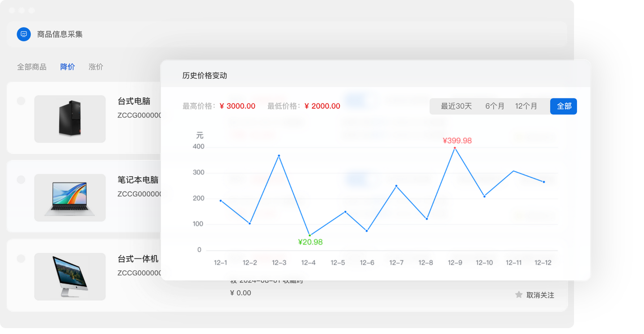Viewport: 644px width, 334px height.
Task: Select the 12个月 time range
Action: point(526,106)
